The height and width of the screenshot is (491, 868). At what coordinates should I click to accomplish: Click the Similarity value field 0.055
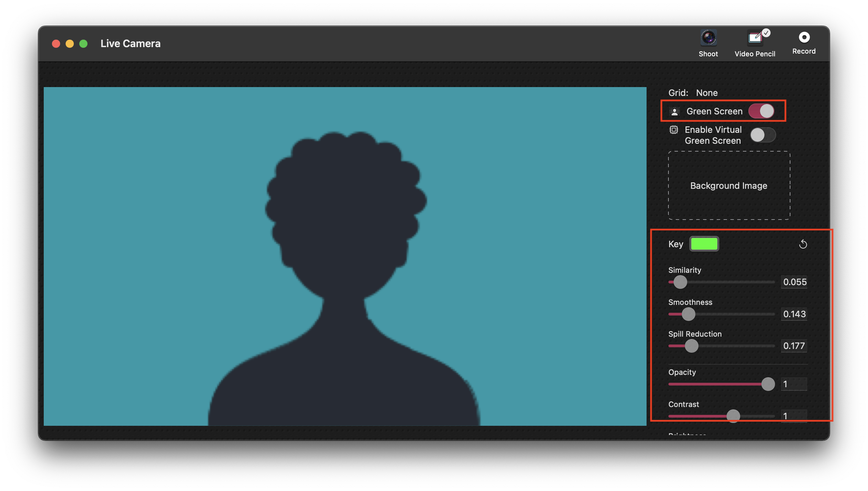click(x=794, y=282)
